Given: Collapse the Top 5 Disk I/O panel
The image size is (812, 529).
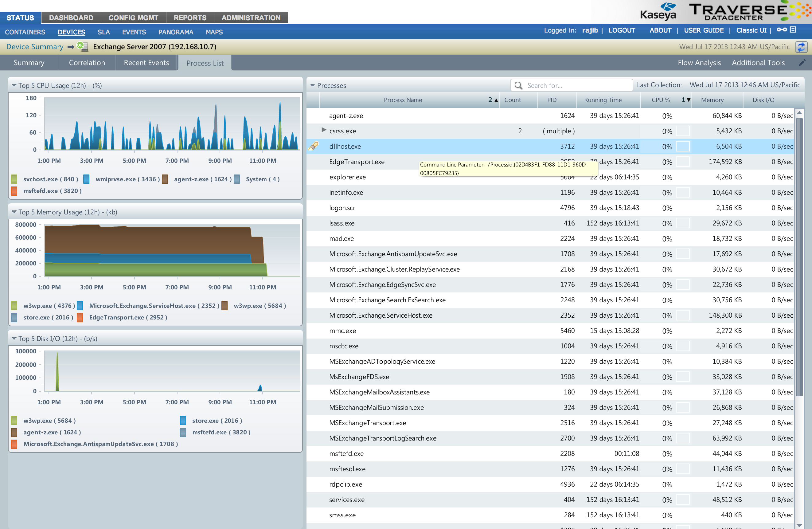Looking at the screenshot, I should [x=14, y=339].
